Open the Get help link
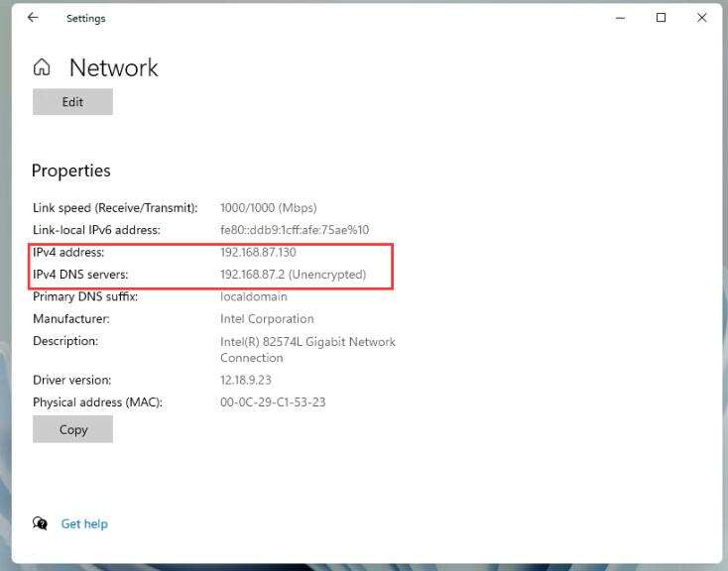Image resolution: width=728 pixels, height=571 pixels. coord(84,523)
